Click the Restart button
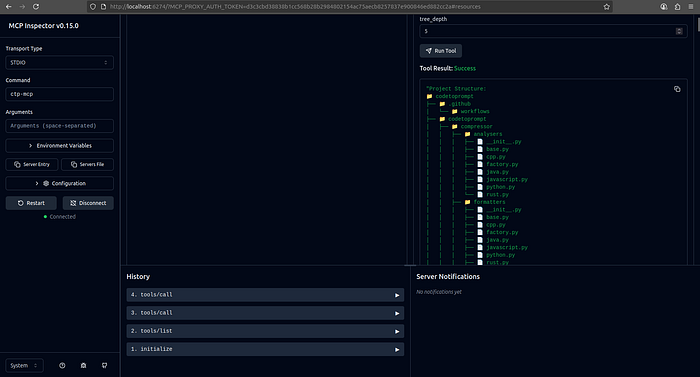This screenshot has width=700, height=377. point(31,203)
